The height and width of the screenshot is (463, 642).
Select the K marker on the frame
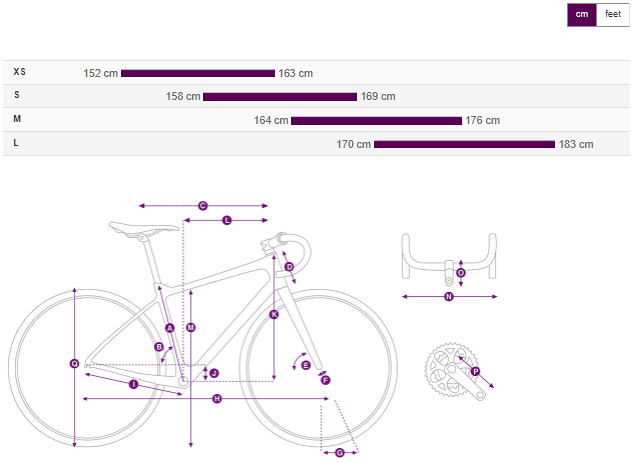click(x=274, y=314)
